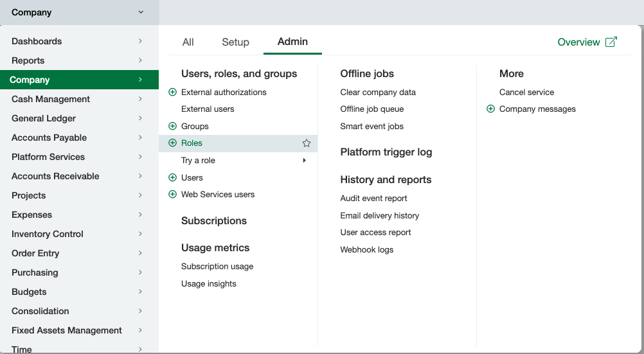Open the Purchasing menu item
The height and width of the screenshot is (354, 644).
(79, 272)
